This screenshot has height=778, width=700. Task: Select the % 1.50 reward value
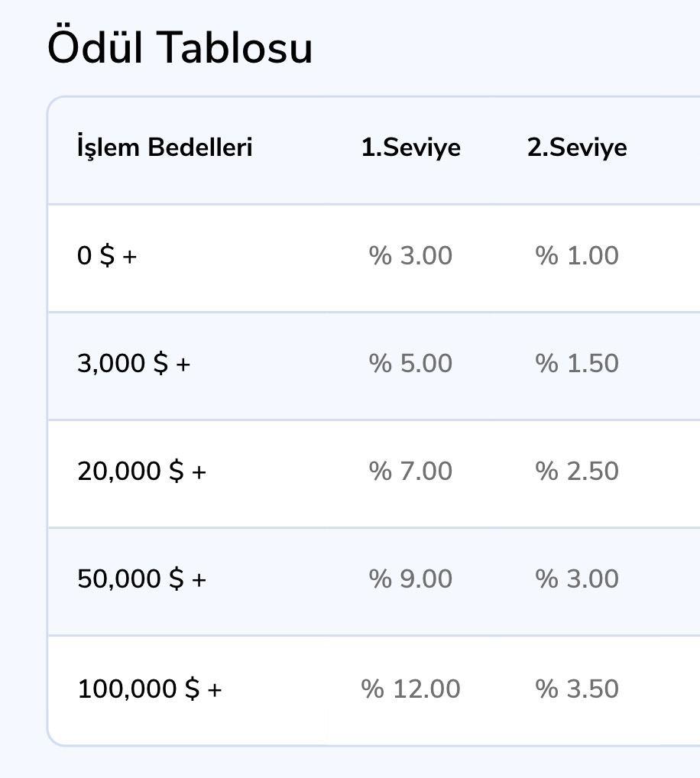576,363
